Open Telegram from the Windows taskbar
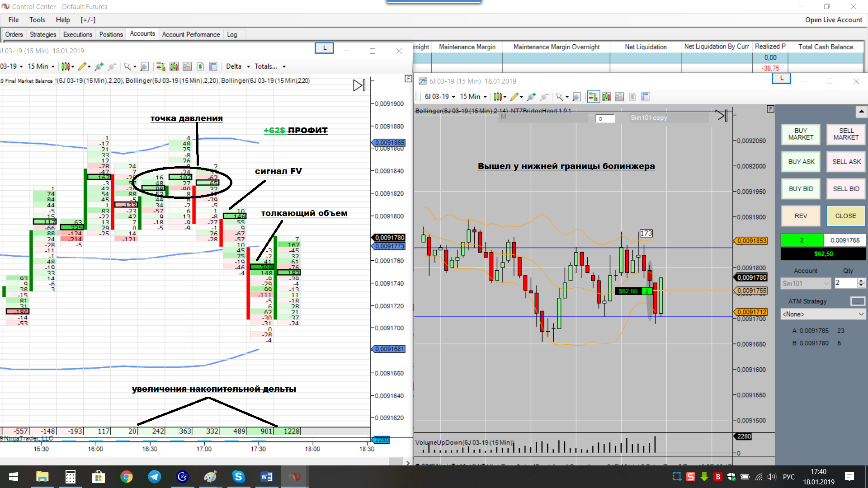The image size is (868, 488). (155, 477)
